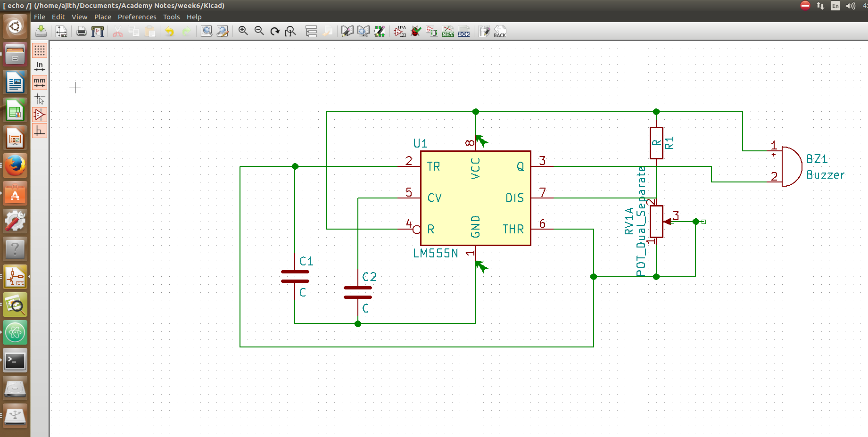Open the Place menu
Screen dimensions: 868x437
(x=103, y=17)
